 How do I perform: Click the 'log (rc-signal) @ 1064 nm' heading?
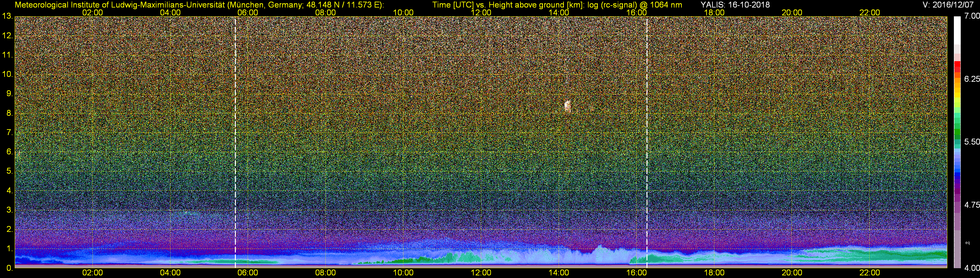635,5
